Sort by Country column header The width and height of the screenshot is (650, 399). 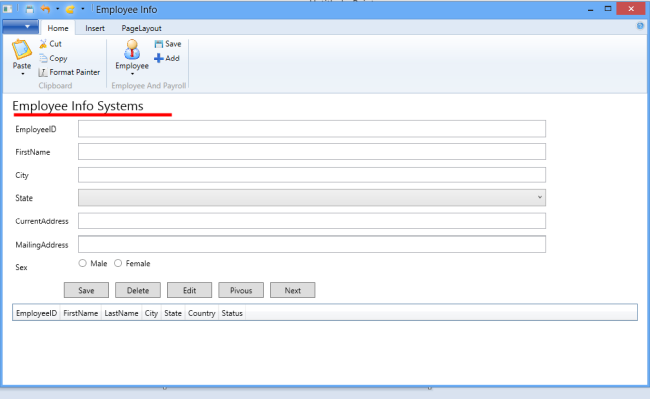[201, 313]
